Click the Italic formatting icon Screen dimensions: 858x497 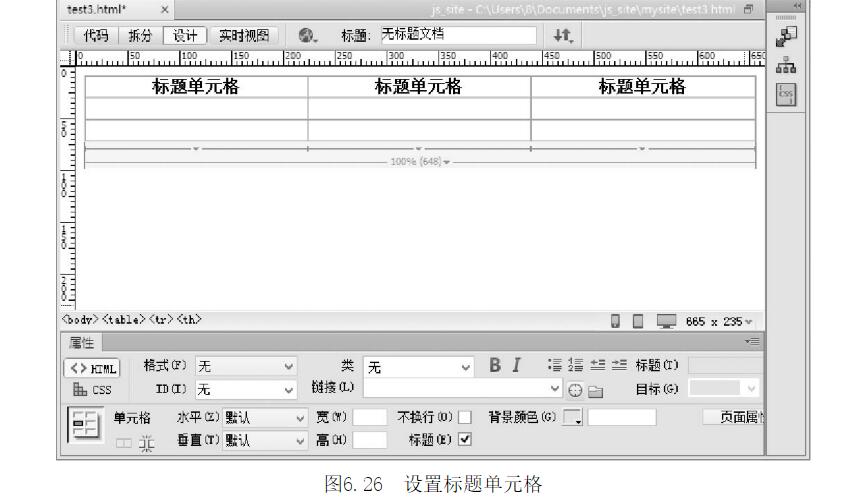[516, 367]
